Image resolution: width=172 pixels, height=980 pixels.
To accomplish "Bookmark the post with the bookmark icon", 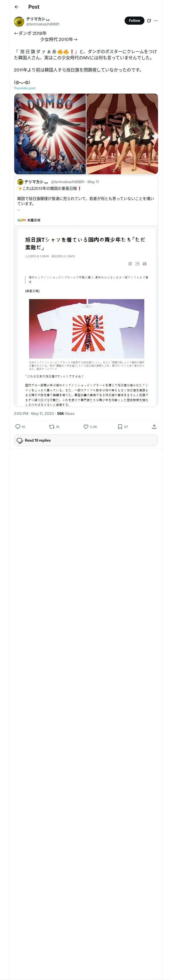I will (120, 426).
